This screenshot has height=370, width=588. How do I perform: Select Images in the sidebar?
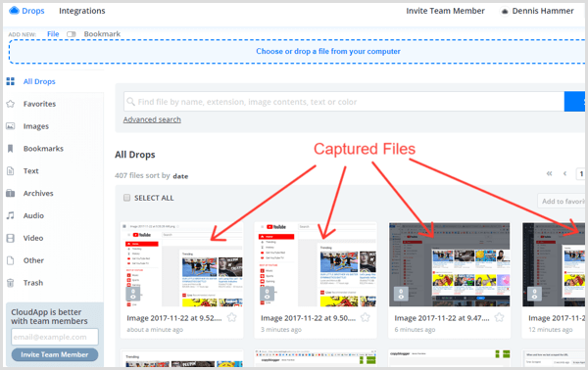pyautogui.click(x=36, y=126)
